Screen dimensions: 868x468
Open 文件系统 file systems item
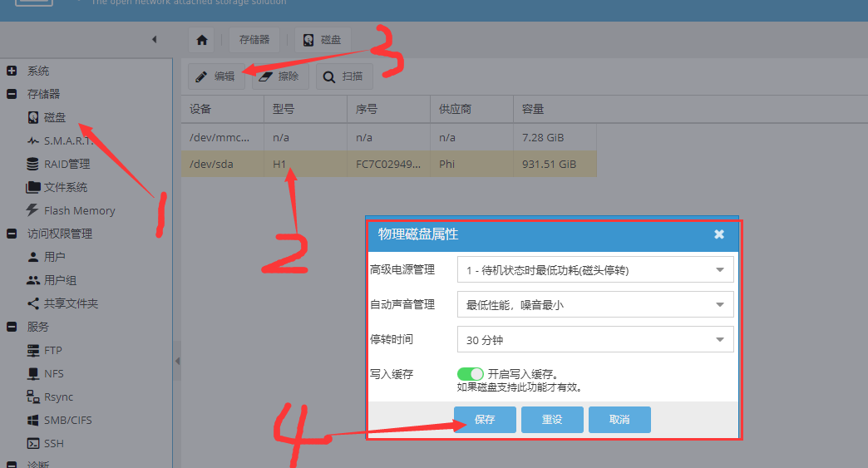pos(57,188)
